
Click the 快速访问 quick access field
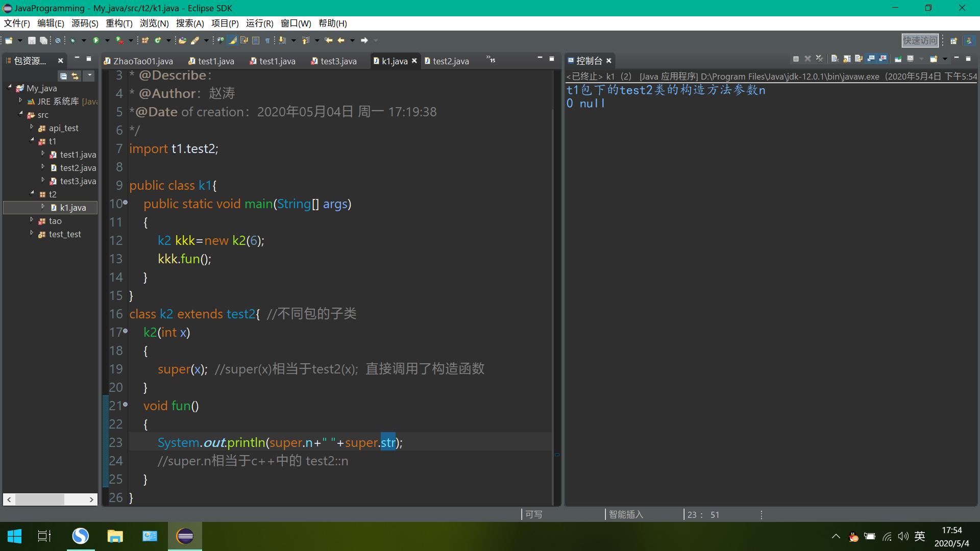pyautogui.click(x=920, y=40)
